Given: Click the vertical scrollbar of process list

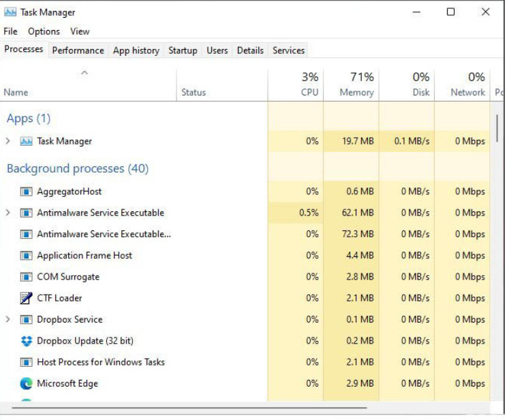Looking at the screenshot, I should (x=497, y=130).
